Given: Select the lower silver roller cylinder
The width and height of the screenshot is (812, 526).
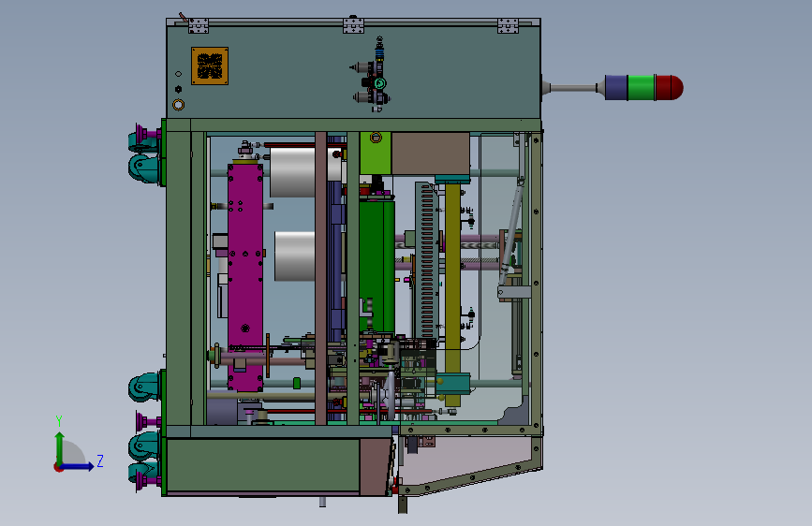Looking at the screenshot, I should 294,256.
